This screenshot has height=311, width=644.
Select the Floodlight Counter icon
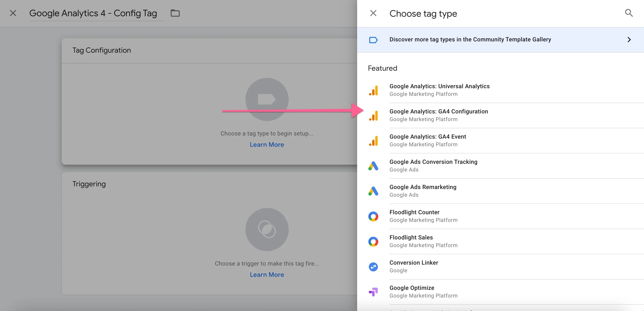(373, 216)
